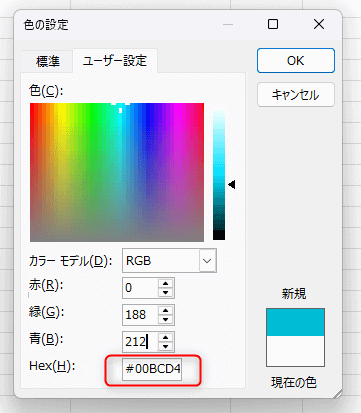This screenshot has height=413, width=361.
Task: Click the キャンセル button
Action: coord(296,95)
